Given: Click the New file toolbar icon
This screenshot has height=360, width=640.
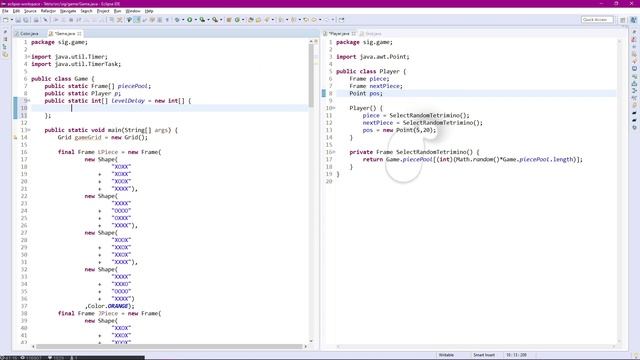Looking at the screenshot, I should tap(5, 20).
